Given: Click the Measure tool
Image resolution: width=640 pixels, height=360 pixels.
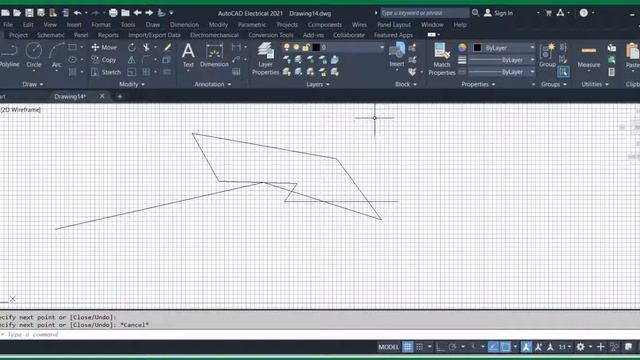Looking at the screenshot, I should point(589,55).
